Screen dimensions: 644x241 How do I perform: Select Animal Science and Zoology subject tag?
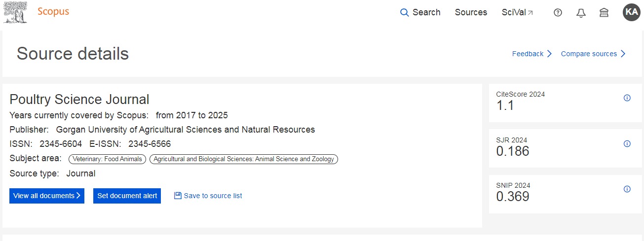[x=244, y=159]
